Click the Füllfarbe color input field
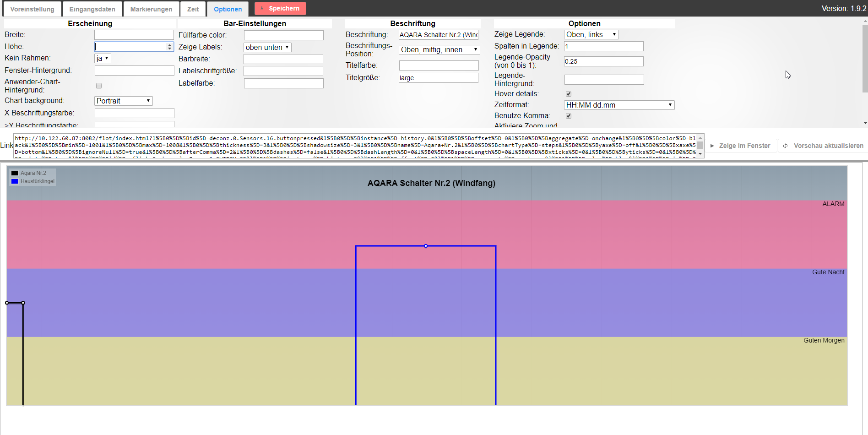Screen dimensions: 868x435 pyautogui.click(x=284, y=35)
